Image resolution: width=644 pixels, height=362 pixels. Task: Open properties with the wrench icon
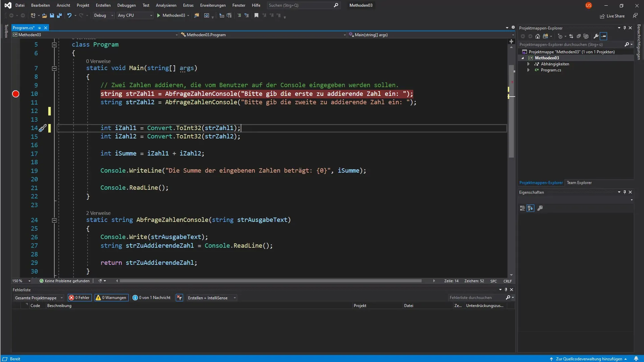(596, 36)
